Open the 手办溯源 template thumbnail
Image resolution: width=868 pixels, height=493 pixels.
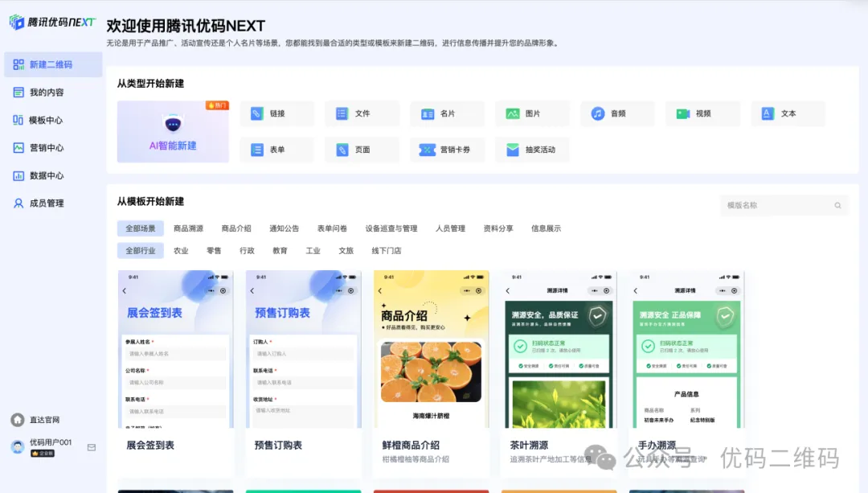(687, 349)
